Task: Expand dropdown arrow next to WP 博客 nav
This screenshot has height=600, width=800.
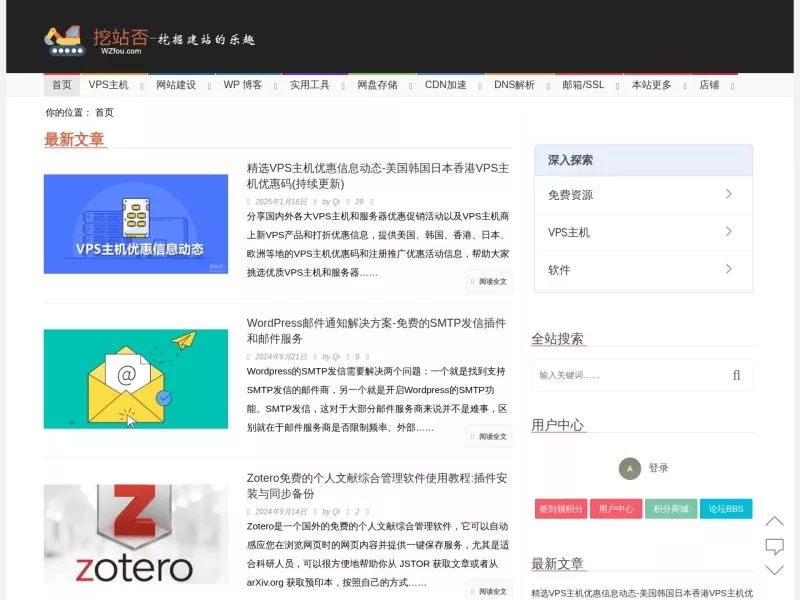Action: [x=276, y=86]
